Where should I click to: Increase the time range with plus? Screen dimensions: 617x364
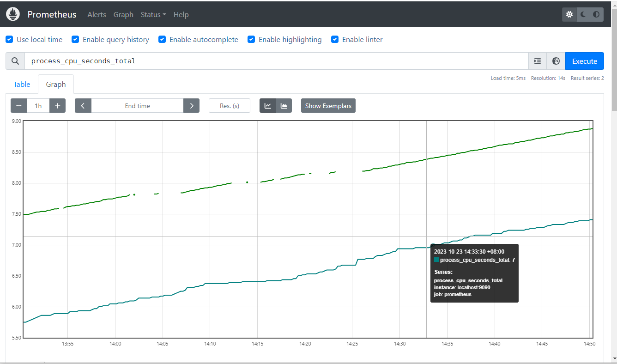[58, 106]
